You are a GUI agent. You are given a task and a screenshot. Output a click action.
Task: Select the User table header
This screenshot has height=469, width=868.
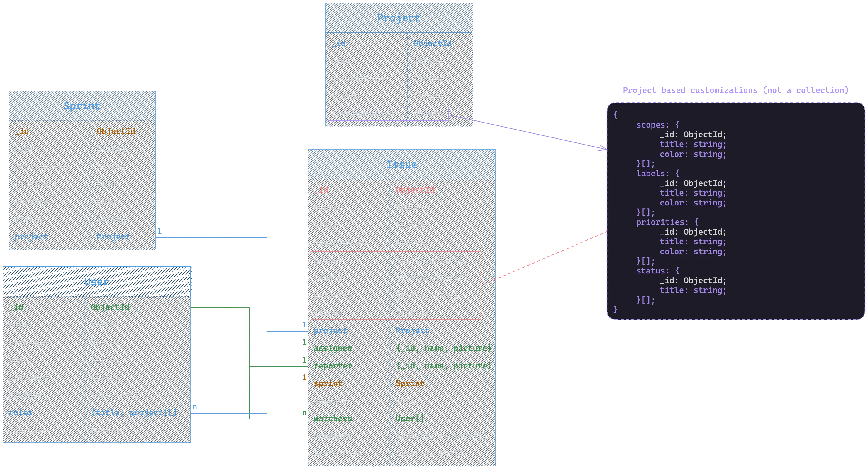pos(97,282)
